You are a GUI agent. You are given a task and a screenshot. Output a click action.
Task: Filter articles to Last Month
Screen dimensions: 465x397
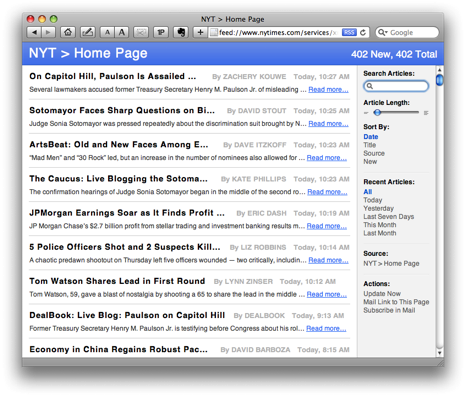(380, 233)
